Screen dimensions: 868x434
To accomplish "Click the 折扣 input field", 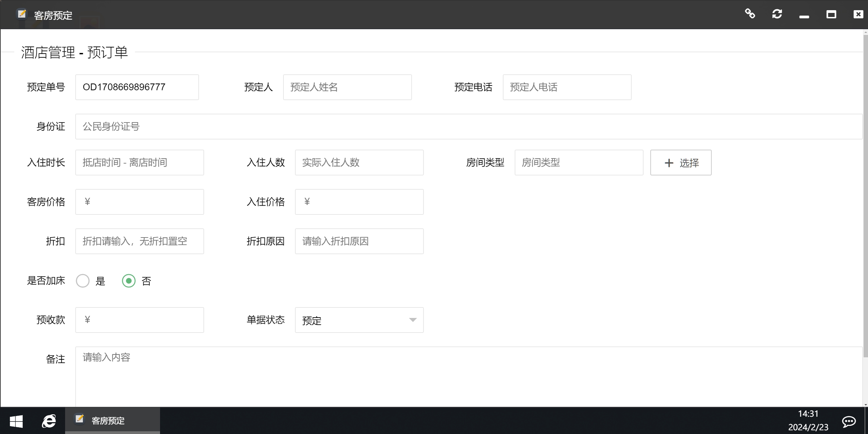I will (139, 241).
